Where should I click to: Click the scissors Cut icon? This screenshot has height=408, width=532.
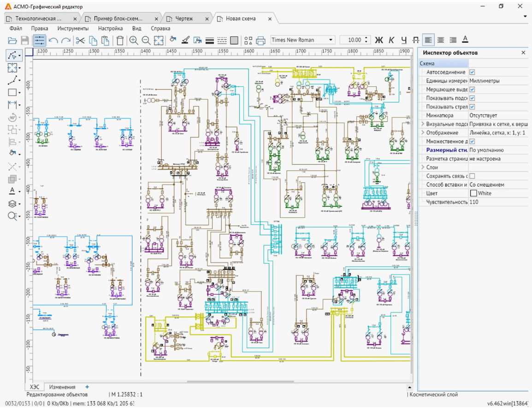[x=80, y=40]
